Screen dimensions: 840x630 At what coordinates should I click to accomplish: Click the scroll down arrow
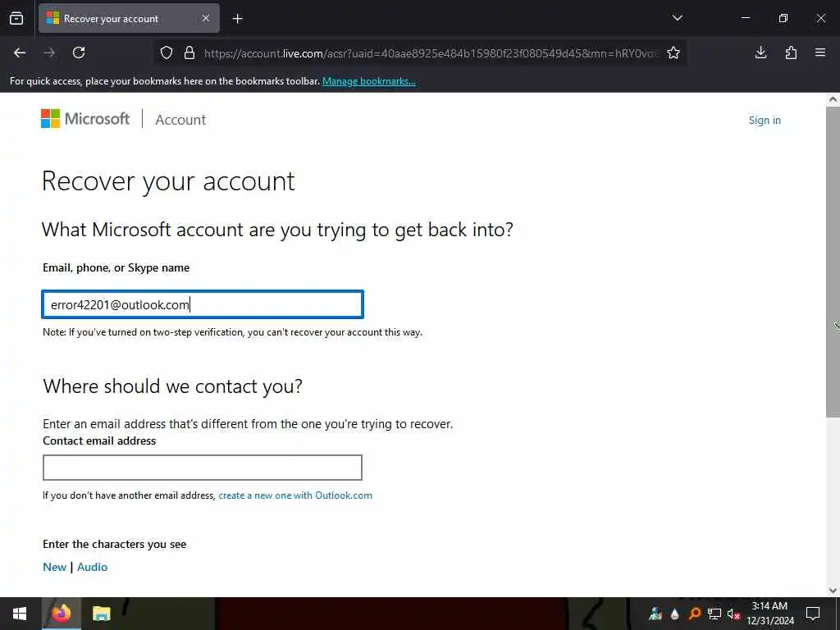point(833,591)
